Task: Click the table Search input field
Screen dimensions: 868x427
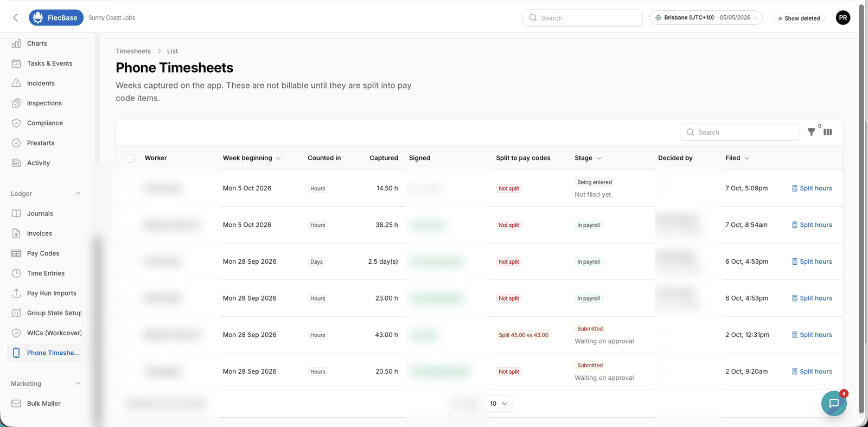Action: (x=740, y=132)
